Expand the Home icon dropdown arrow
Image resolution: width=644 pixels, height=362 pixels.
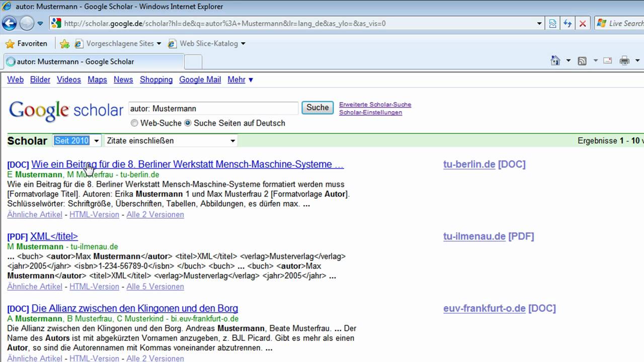(569, 61)
